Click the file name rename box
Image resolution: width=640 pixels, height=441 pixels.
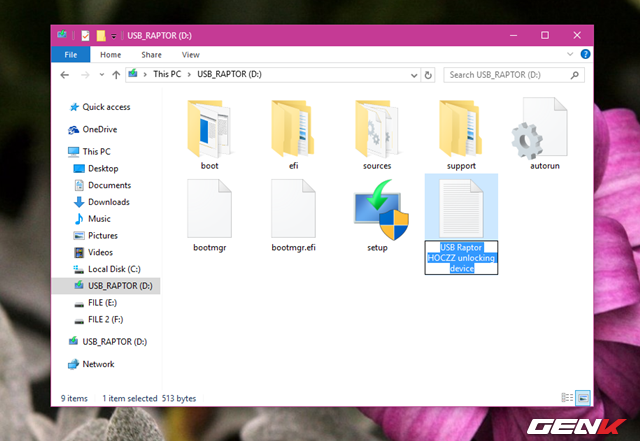pos(461,258)
